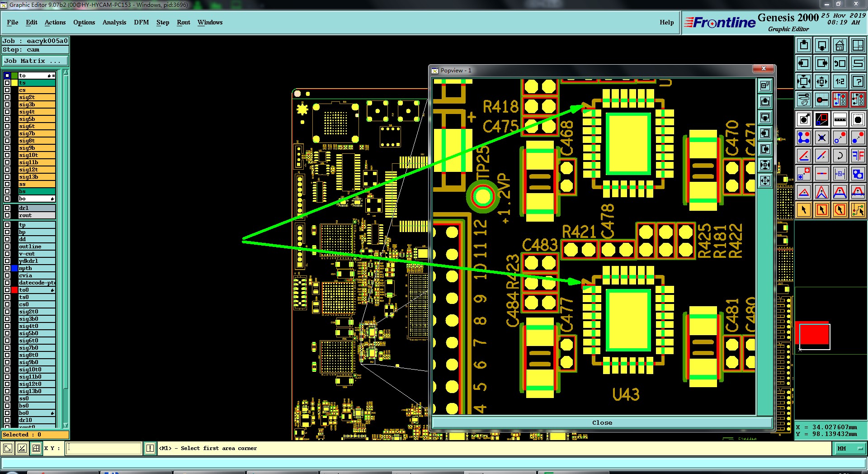
Task: Toggle the checkbox for layer drl
Action: (7, 208)
